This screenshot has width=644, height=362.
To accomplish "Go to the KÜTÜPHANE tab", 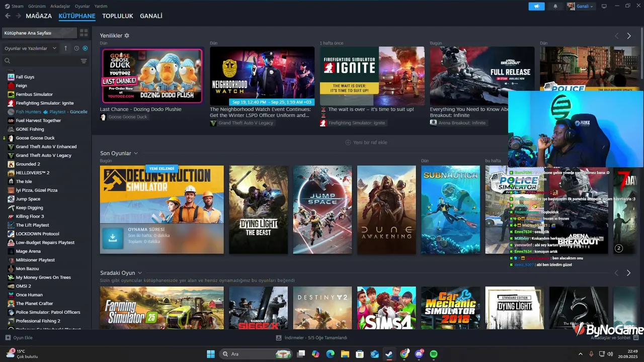I will click(x=77, y=16).
